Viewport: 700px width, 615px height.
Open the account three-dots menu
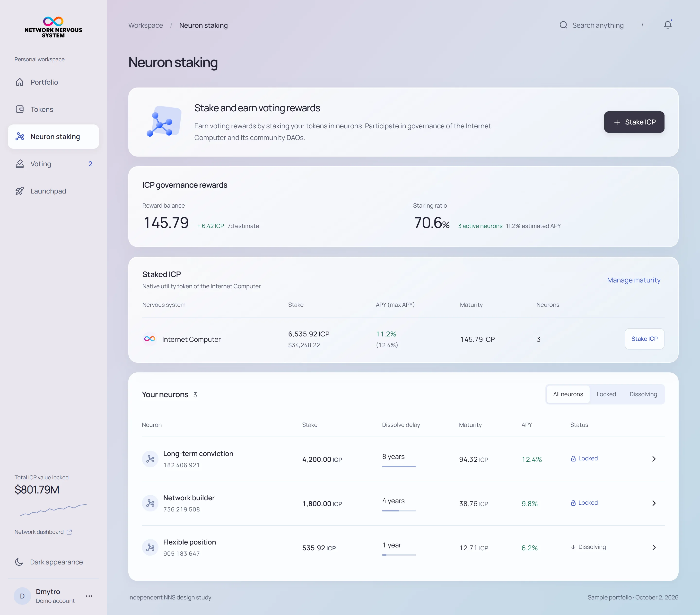(x=89, y=596)
